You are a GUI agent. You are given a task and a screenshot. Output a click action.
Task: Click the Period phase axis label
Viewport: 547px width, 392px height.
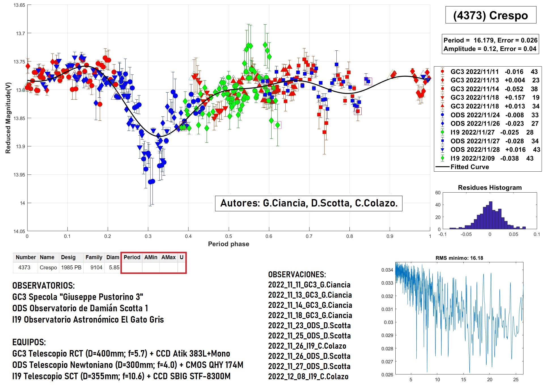[229, 244]
